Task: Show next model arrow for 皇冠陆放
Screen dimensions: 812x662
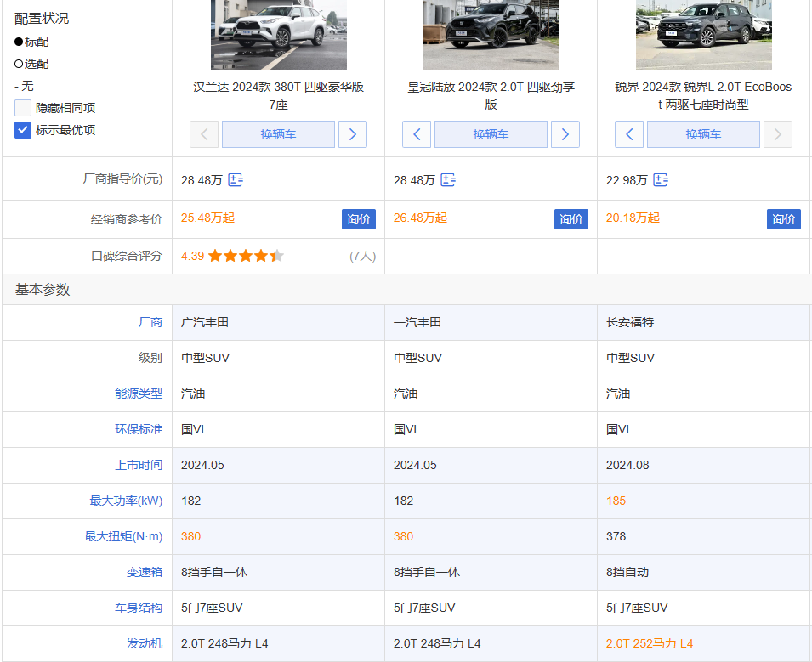Action: coord(565,134)
